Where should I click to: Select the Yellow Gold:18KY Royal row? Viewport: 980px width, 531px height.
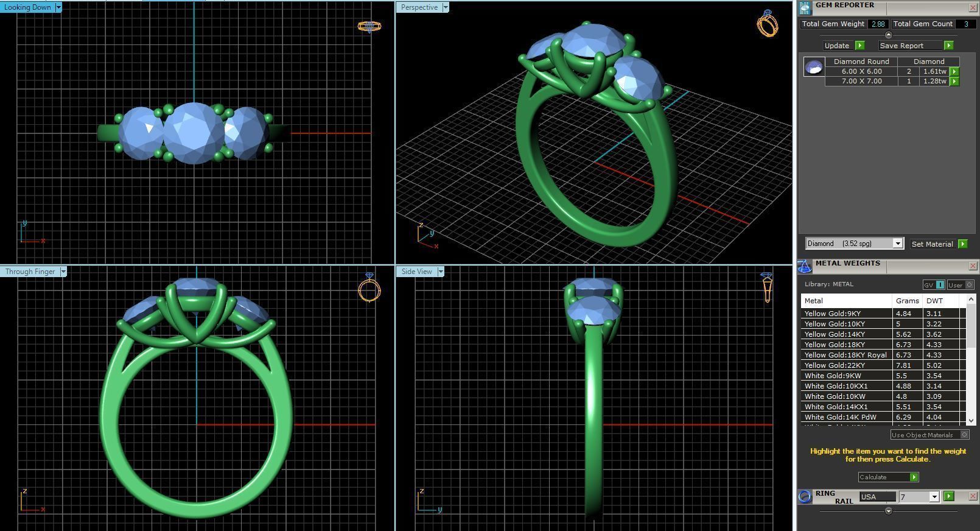tap(883, 355)
